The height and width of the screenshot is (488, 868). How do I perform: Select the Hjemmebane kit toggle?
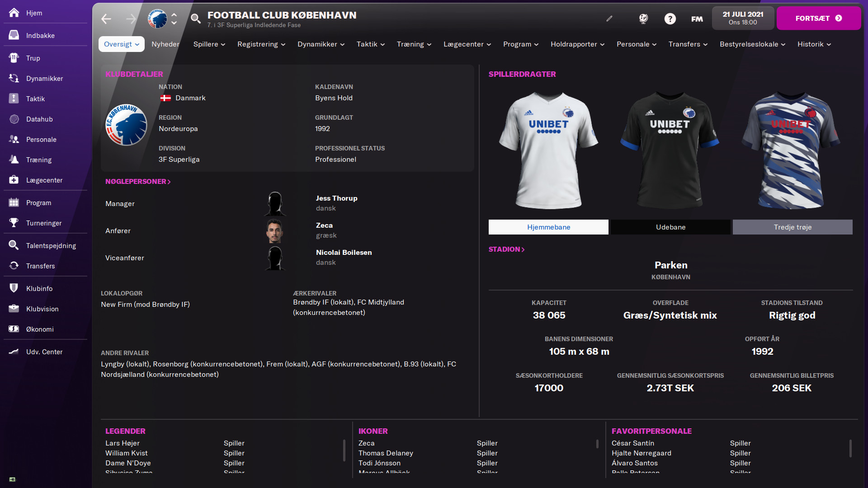pyautogui.click(x=548, y=227)
